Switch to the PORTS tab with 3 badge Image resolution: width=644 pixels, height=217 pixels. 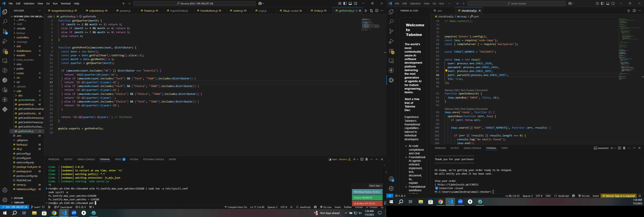pos(120,159)
